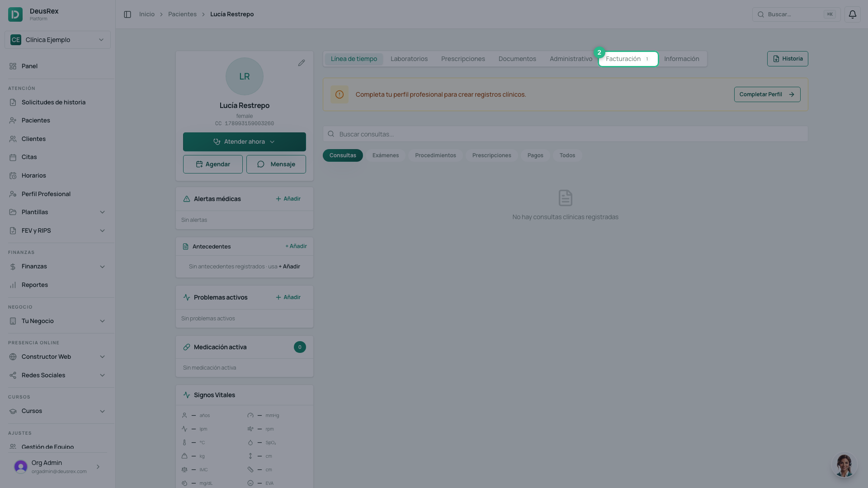Open Clientes in sidebar

click(x=57, y=139)
